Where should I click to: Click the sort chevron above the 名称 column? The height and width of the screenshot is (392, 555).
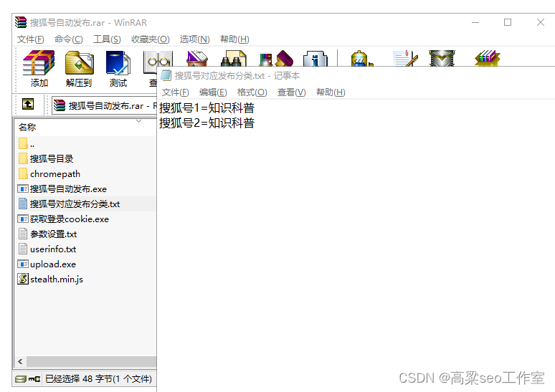139,121
